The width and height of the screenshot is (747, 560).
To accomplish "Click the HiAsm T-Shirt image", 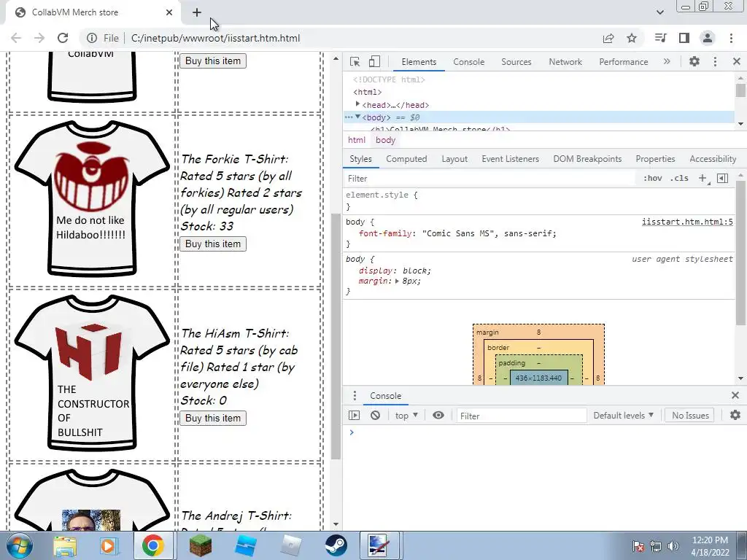I will (x=92, y=373).
